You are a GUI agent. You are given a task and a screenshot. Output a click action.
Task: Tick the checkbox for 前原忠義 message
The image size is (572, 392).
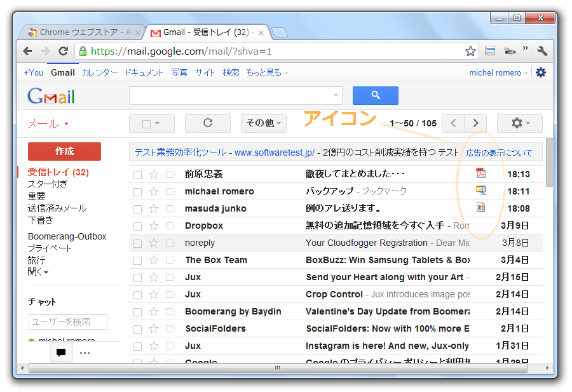pos(137,175)
